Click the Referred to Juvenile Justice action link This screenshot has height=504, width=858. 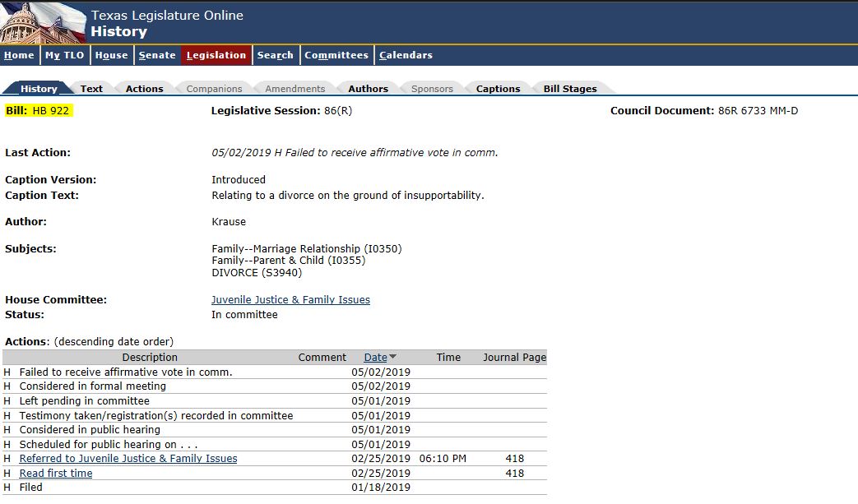point(128,459)
